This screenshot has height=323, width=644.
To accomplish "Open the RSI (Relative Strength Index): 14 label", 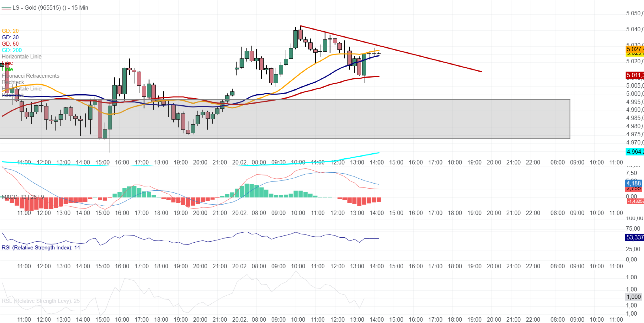I will tap(41, 248).
